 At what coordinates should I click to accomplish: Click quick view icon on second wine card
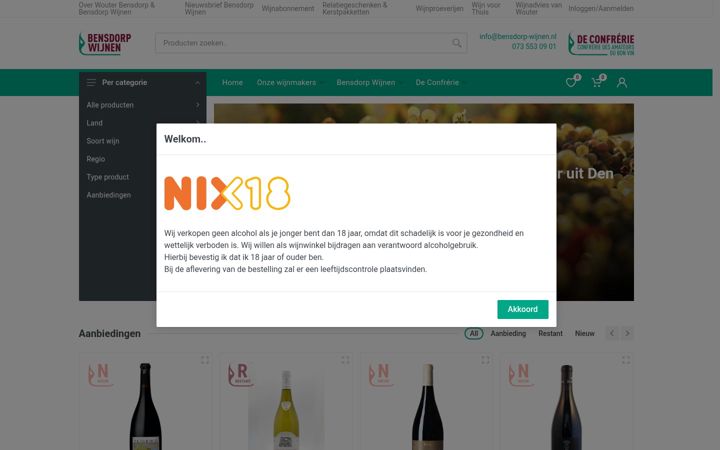(345, 360)
